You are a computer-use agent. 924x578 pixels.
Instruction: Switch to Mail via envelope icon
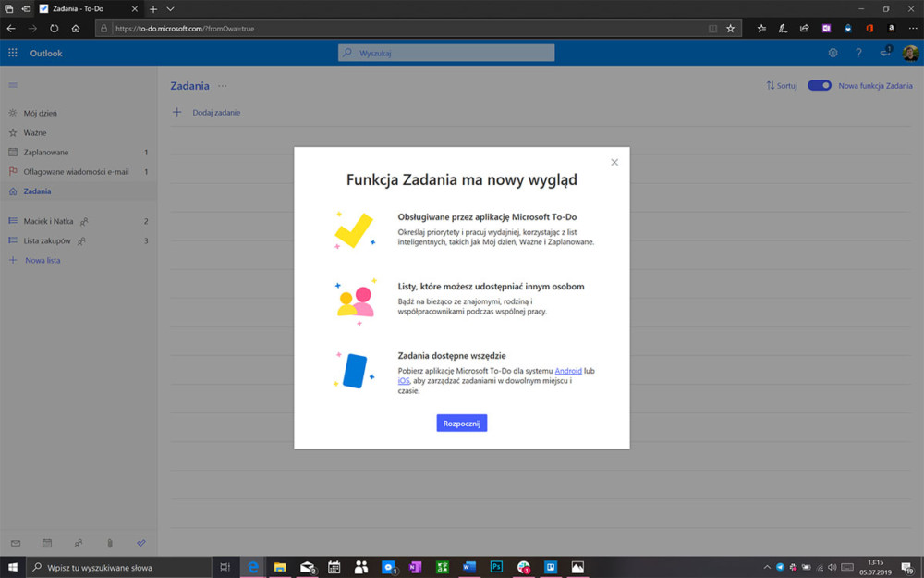(16, 543)
